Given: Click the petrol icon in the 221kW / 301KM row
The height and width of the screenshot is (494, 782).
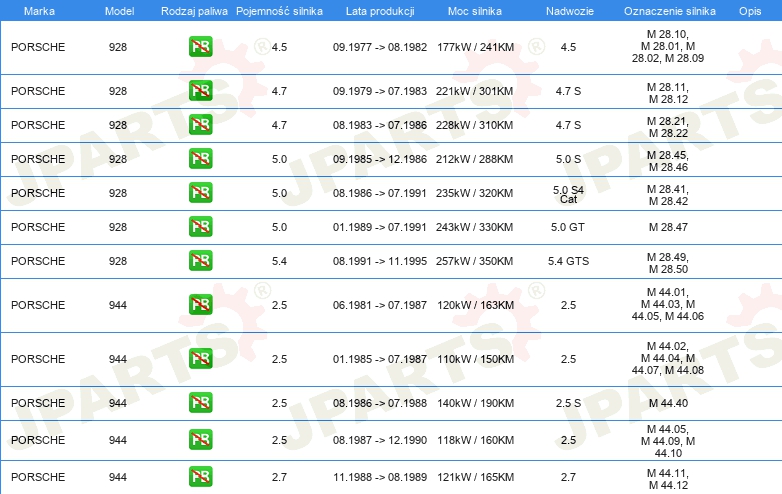Looking at the screenshot, I should (200, 91).
